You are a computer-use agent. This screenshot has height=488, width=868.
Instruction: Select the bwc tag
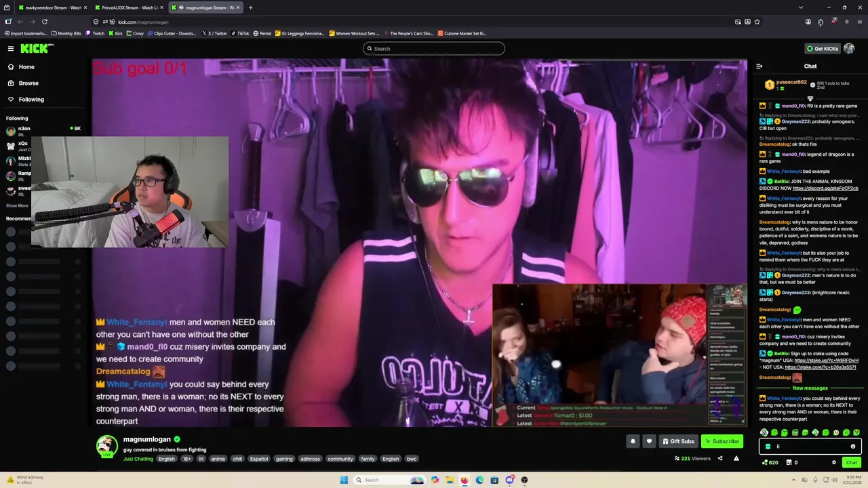[412, 459]
